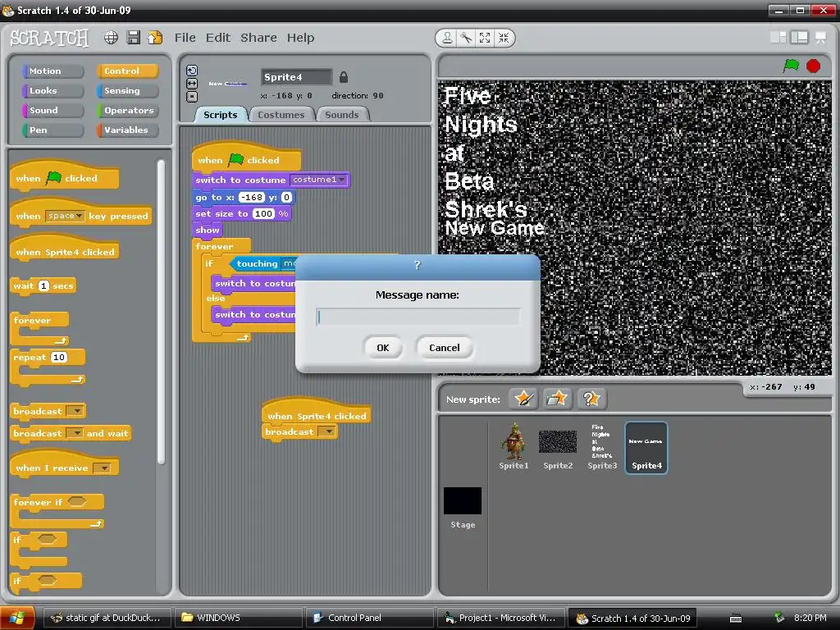Paint a new sprite
The image size is (840, 630).
[x=523, y=399]
